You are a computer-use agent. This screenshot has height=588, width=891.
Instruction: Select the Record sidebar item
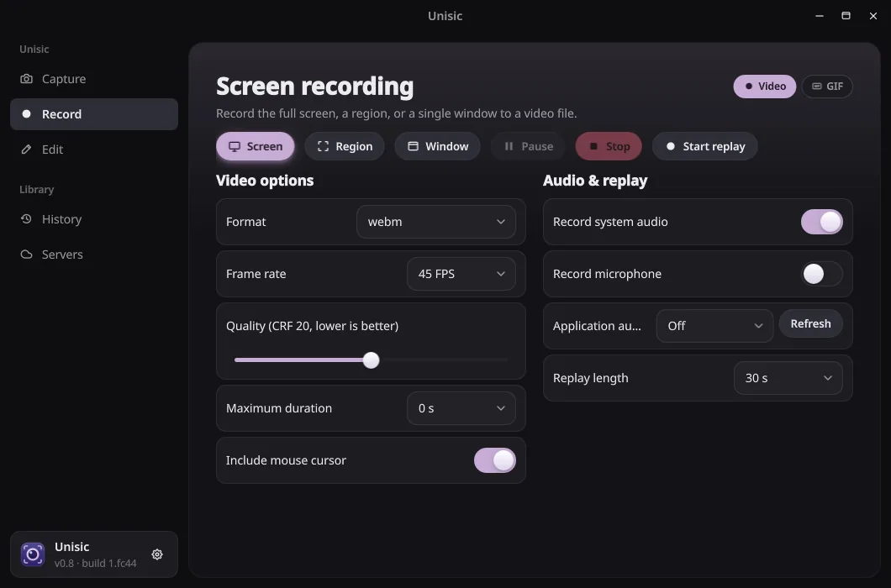point(94,114)
